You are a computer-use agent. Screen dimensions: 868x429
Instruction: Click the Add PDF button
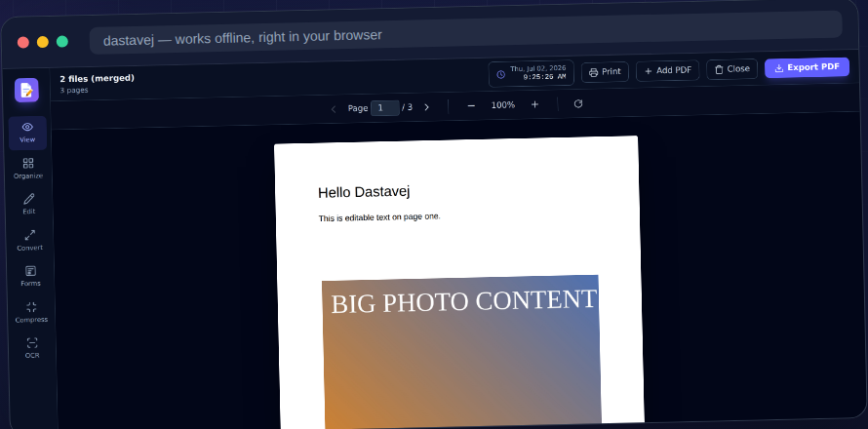point(668,70)
